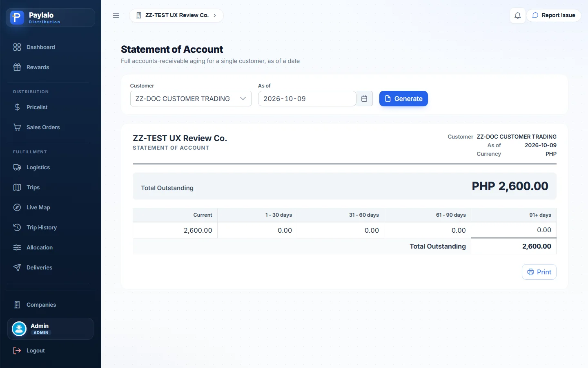The width and height of the screenshot is (588, 368).
Task: Click the Logout link
Action: click(50, 350)
